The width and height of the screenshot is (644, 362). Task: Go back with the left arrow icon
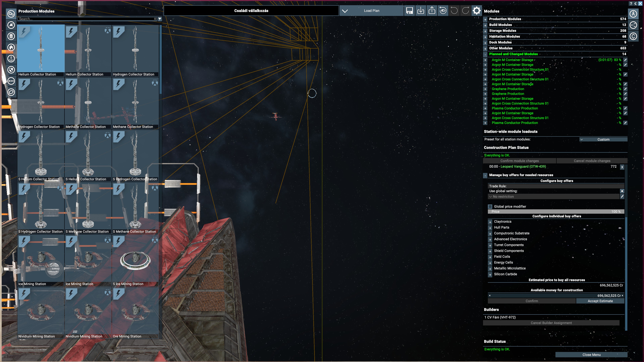coord(635,4)
